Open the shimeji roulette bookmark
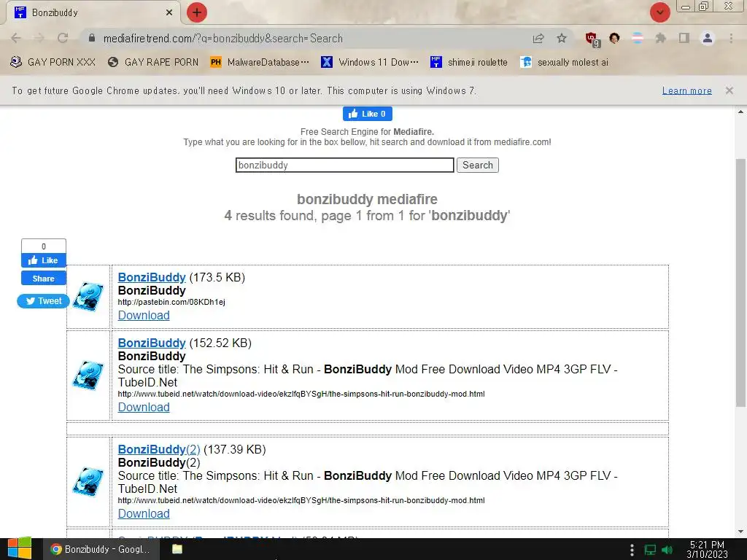Screen dimensions: 747x560 tap(469, 62)
